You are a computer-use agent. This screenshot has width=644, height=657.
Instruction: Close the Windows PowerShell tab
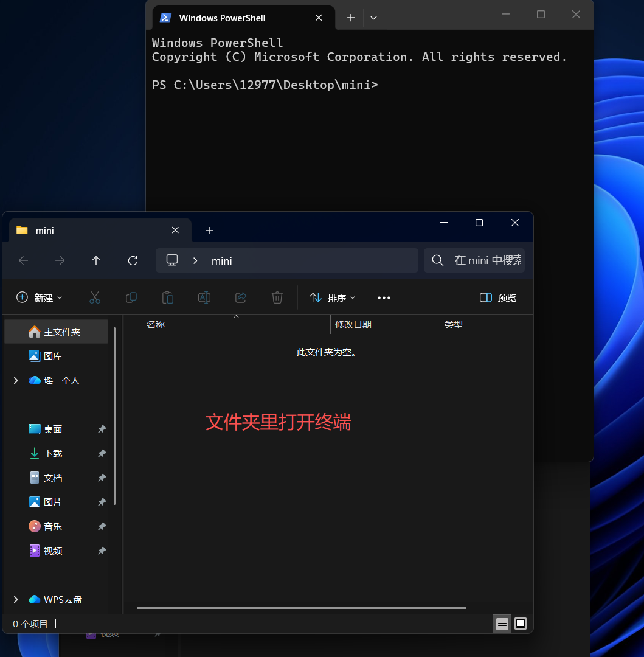coord(319,18)
